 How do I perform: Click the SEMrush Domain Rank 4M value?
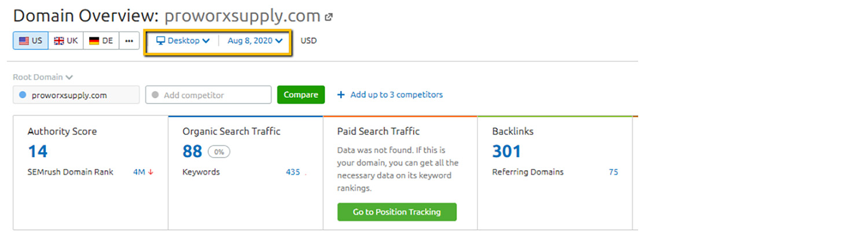point(139,172)
